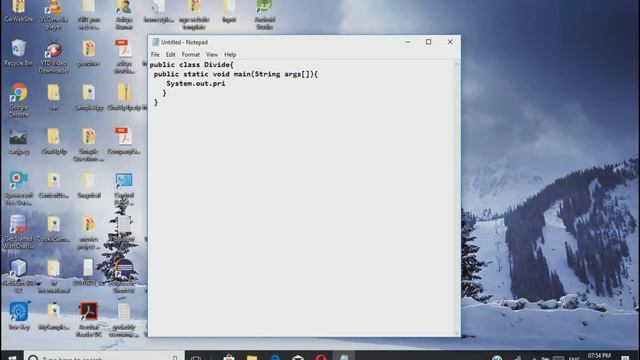Select the Recycle Bin desktop icon
This screenshot has height=360, width=640.
pos(18,53)
